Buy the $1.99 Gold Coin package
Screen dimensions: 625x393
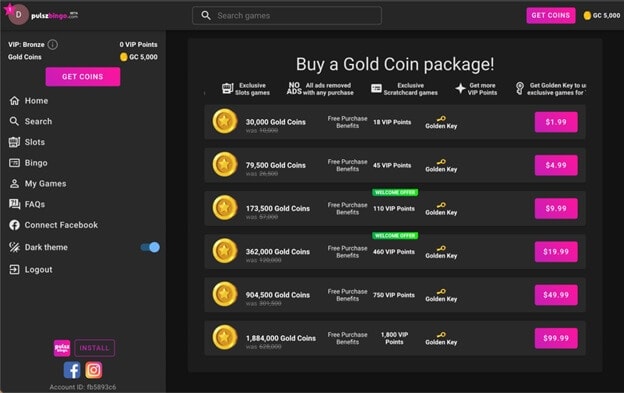click(556, 122)
